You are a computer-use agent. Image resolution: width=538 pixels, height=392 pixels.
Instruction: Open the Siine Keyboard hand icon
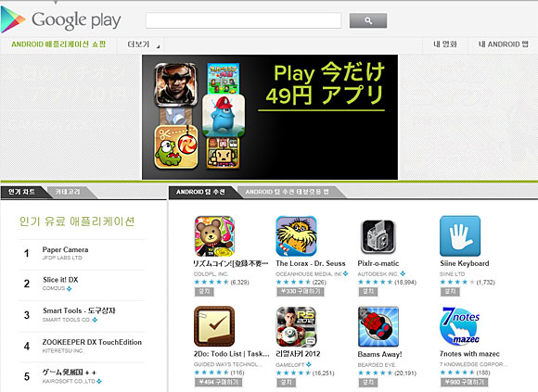460,236
